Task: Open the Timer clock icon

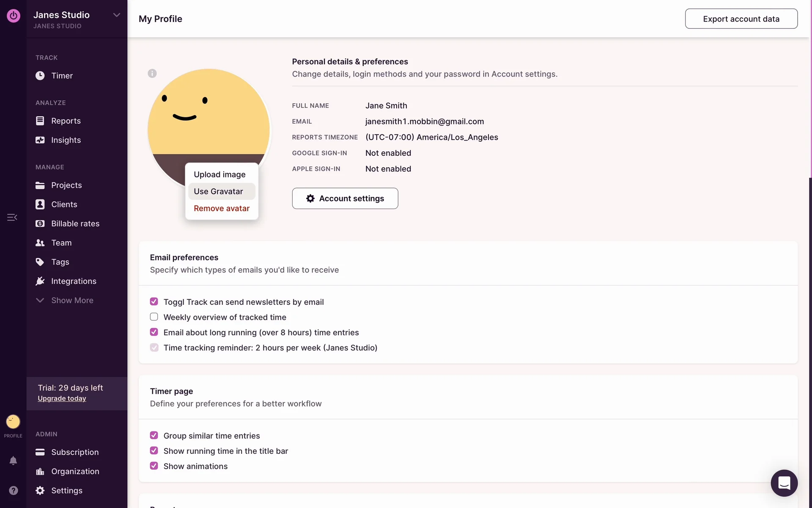Action: click(40, 76)
